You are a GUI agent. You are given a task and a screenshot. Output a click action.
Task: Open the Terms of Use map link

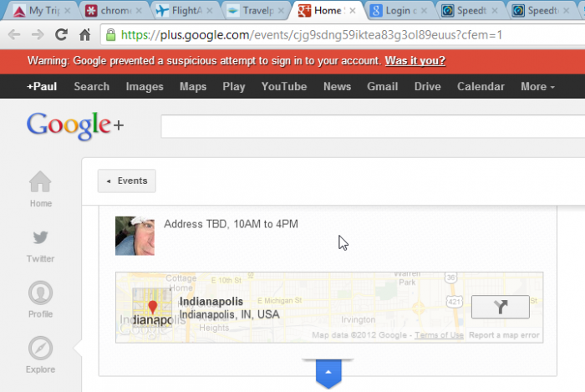[x=439, y=335]
